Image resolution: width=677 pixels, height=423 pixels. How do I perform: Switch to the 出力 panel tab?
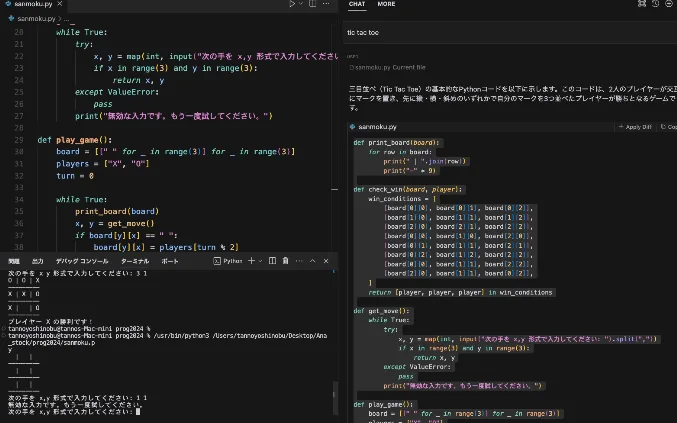click(x=38, y=261)
